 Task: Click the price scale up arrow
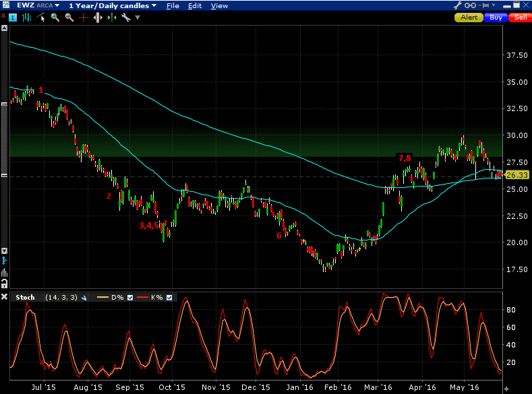click(5, 28)
